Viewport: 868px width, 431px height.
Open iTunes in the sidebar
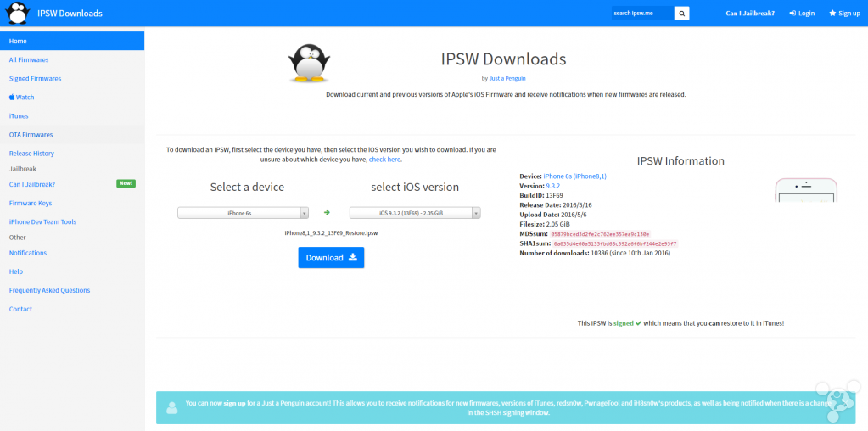[72, 116]
